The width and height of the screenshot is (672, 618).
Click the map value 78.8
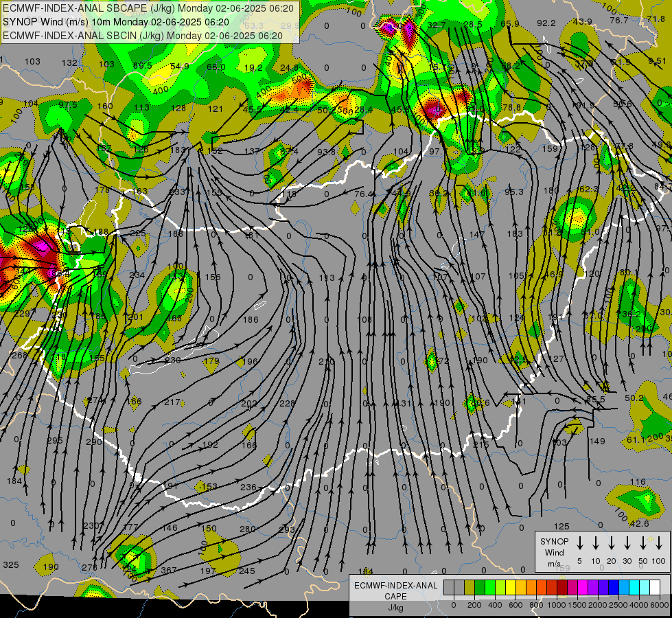click(511, 107)
